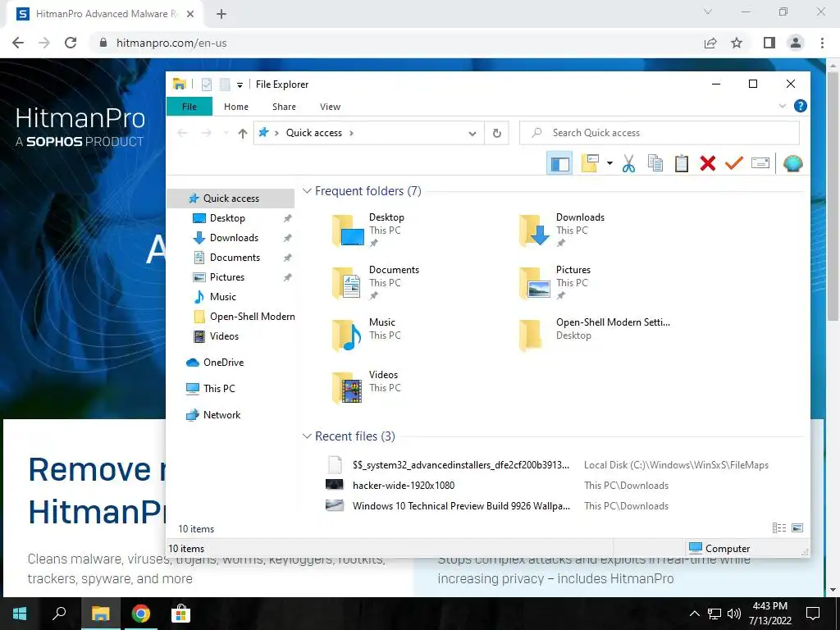Click File Explorer back arrow
840x630 pixels.
183,133
